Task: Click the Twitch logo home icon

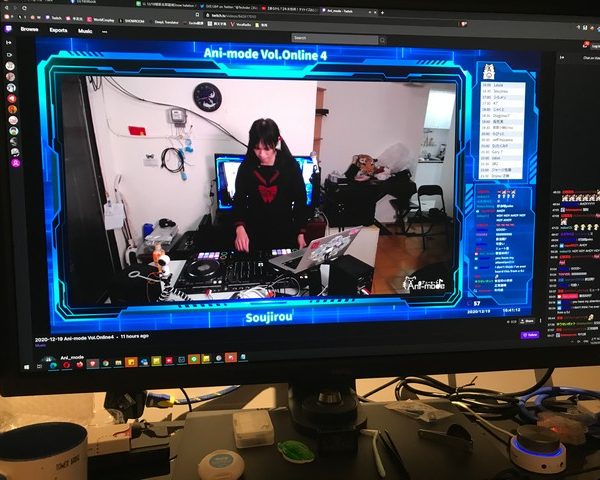Action: pyautogui.click(x=10, y=31)
